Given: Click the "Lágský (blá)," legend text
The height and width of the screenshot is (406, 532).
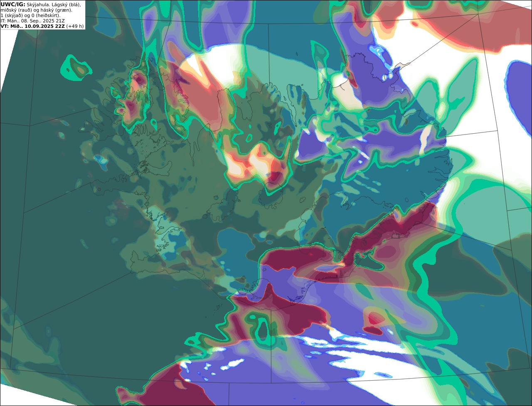Looking at the screenshot, I should click(66, 5).
